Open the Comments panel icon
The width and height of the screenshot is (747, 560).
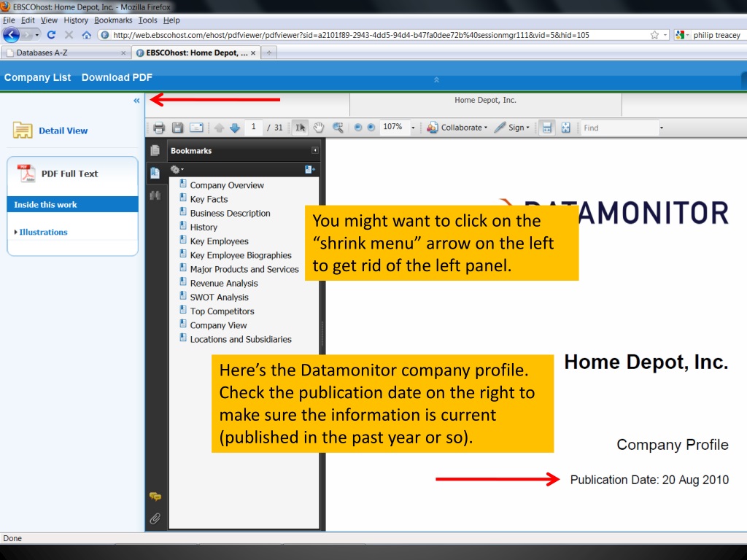(x=155, y=497)
